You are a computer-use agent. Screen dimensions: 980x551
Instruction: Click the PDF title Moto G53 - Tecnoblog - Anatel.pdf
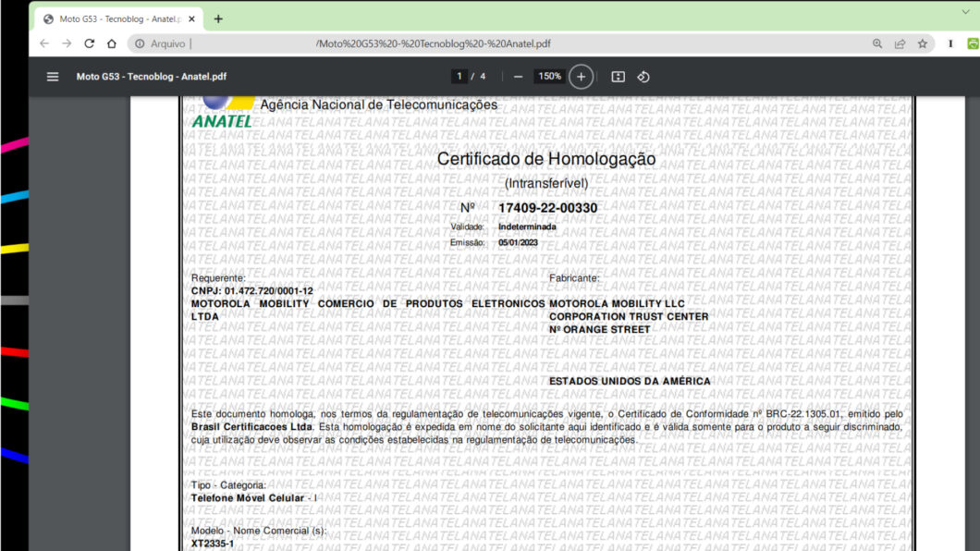152,77
